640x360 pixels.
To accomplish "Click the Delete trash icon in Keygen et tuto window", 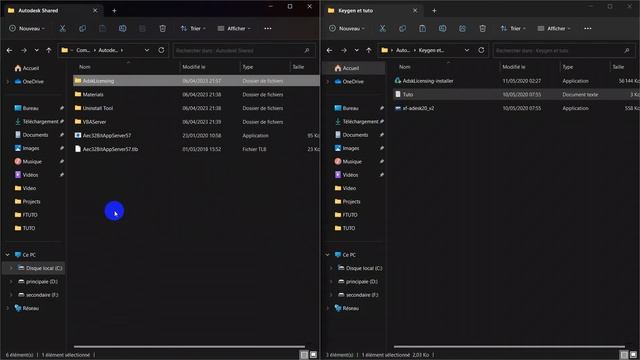I will [x=482, y=28].
